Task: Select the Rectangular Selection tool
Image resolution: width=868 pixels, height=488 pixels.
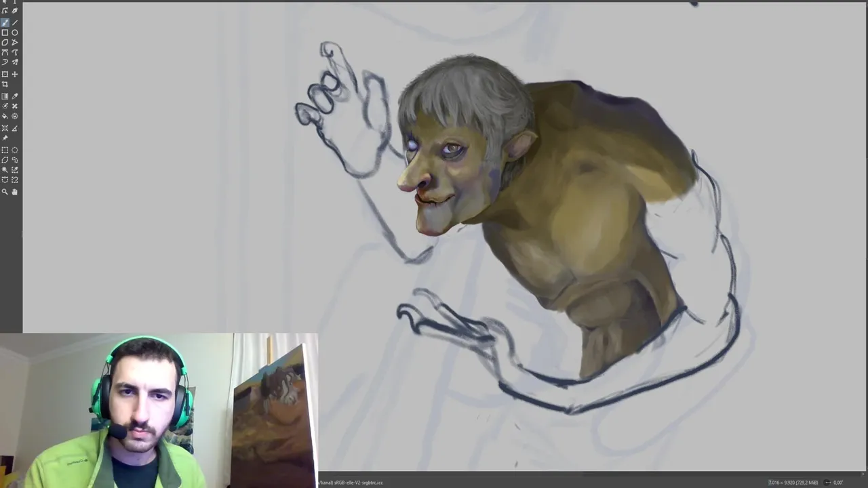Action: pos(5,150)
